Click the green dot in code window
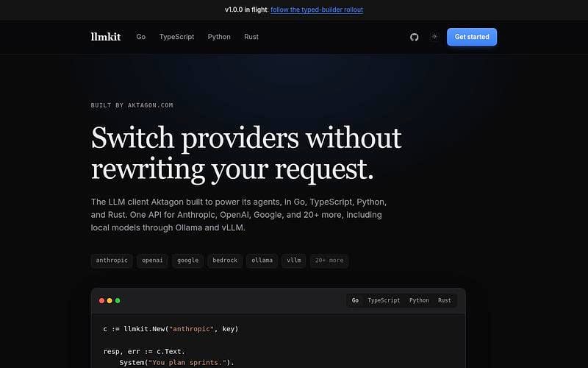Viewport: 588px width, 368px height. (118, 300)
